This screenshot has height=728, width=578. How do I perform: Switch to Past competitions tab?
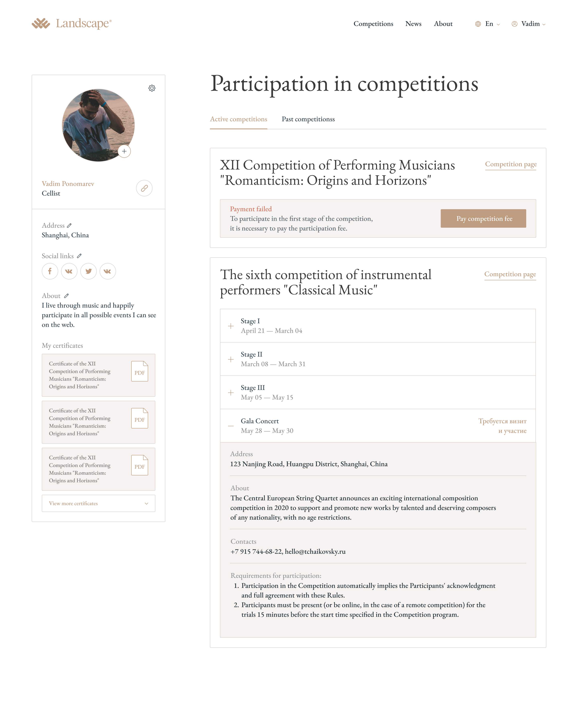(x=308, y=119)
